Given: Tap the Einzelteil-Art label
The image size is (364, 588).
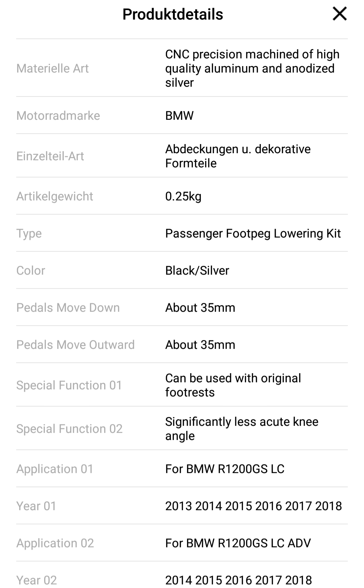Looking at the screenshot, I should coord(50,156).
